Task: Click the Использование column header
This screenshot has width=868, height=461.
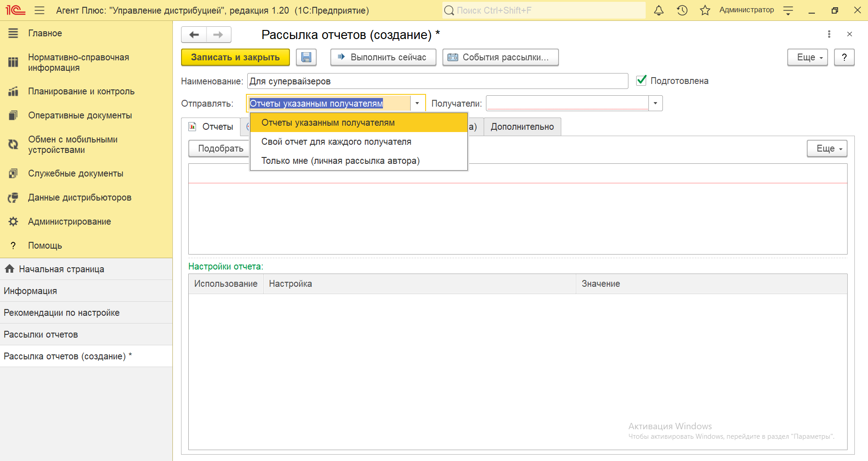Action: 226,284
